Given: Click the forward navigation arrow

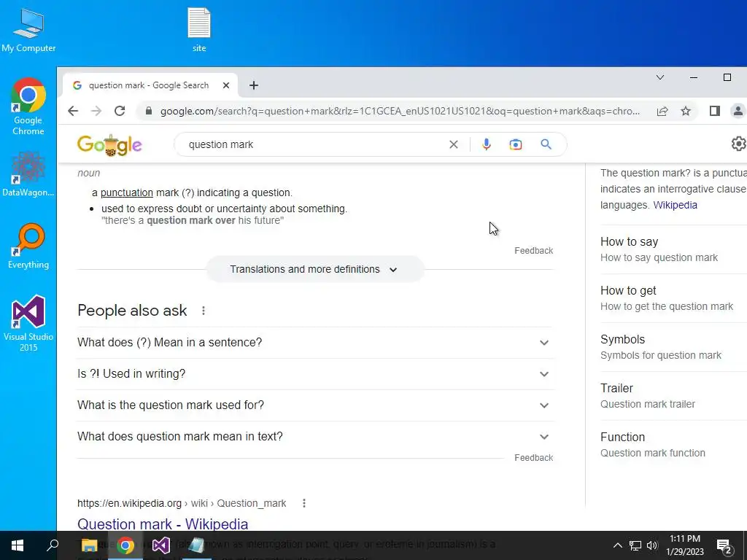Looking at the screenshot, I should [96, 111].
